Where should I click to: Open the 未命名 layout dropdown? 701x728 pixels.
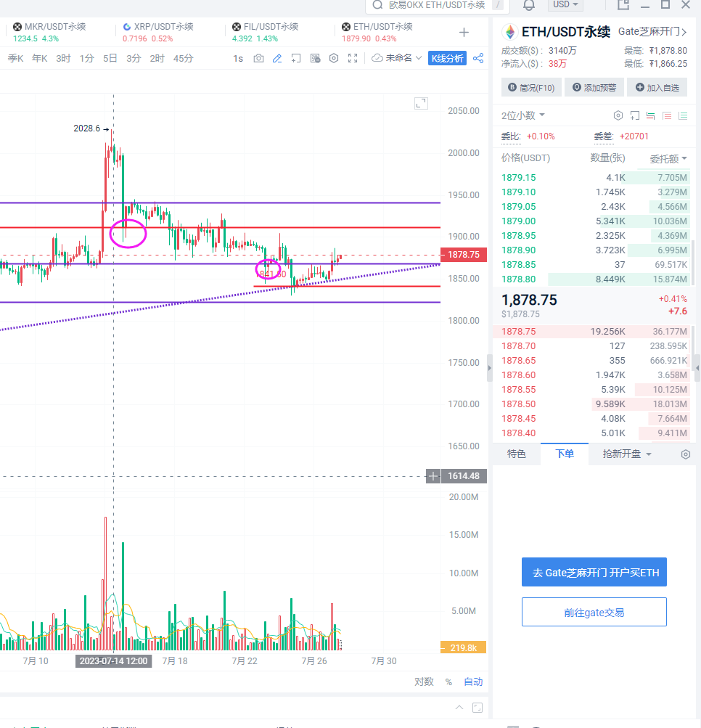pyautogui.click(x=403, y=58)
